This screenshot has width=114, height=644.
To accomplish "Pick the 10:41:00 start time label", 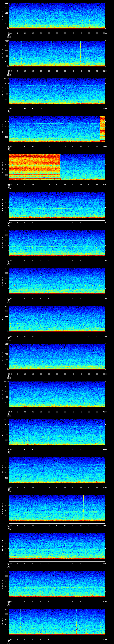I will [x=9, y=487].
